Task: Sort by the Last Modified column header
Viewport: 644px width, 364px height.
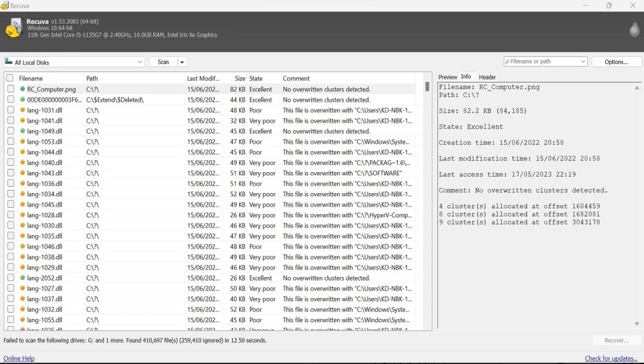Action: (x=203, y=78)
